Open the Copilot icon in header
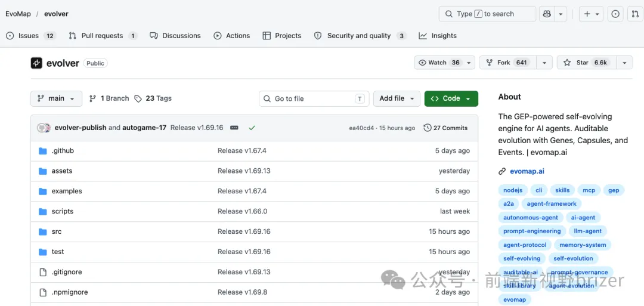Screen dimensions: 644x306 (x=547, y=14)
